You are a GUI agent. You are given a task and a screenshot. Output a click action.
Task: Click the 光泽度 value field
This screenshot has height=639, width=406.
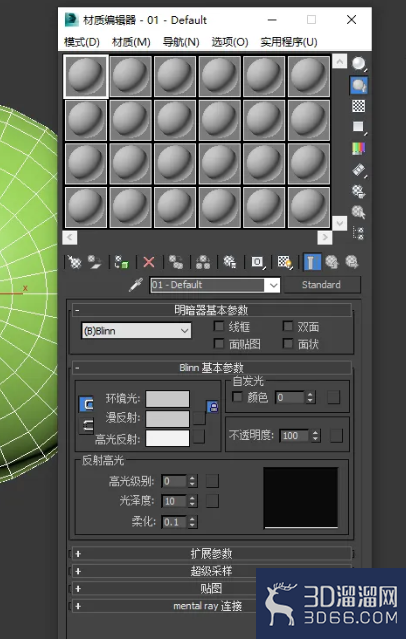pyautogui.click(x=174, y=501)
